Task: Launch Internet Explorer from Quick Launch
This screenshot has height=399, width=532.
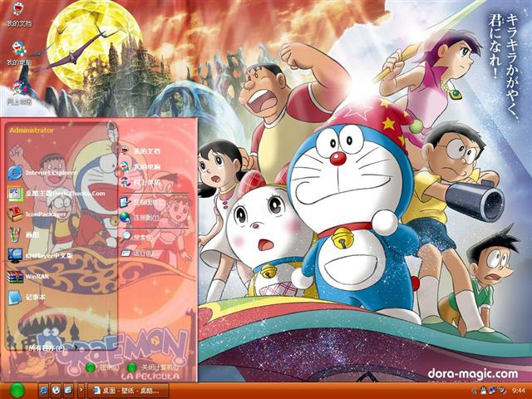Action: [44, 390]
